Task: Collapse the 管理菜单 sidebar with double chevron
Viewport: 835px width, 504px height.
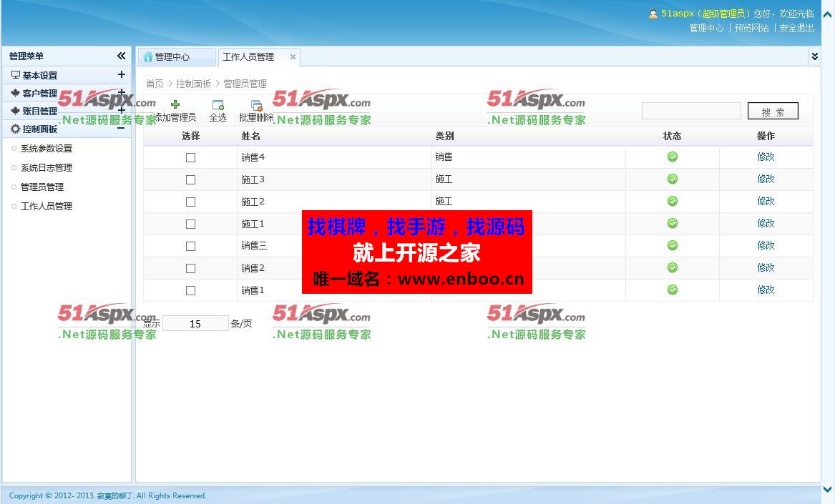Action: pyautogui.click(x=122, y=55)
